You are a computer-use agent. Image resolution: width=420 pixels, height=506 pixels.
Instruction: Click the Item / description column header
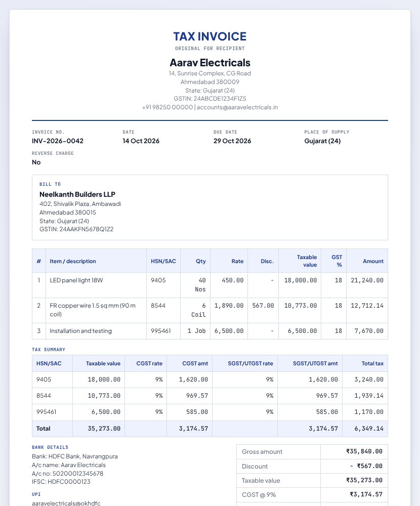(x=73, y=261)
